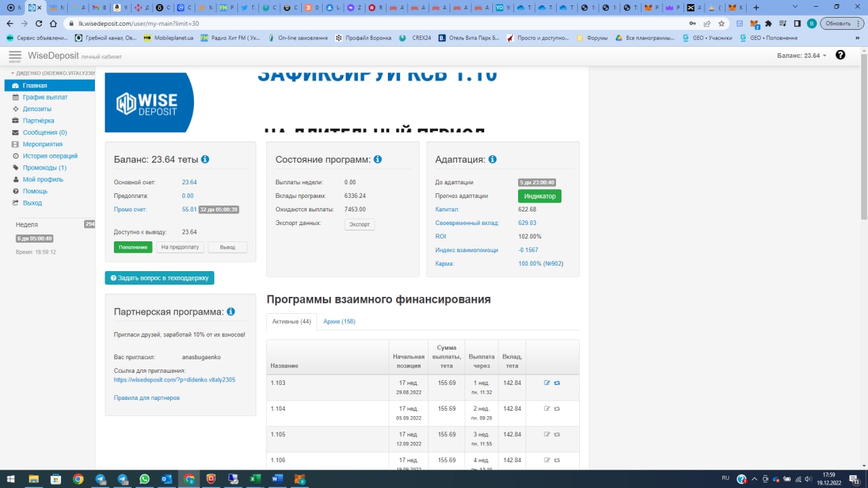868x488 pixels.
Task: Click the green Индикатор button
Action: (539, 196)
